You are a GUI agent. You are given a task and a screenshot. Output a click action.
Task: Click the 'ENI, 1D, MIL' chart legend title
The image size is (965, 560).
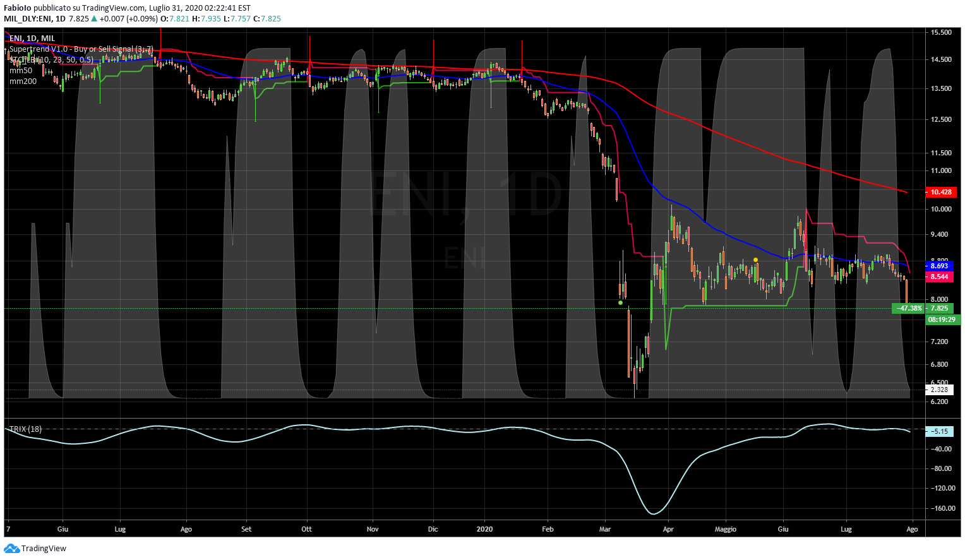point(32,39)
